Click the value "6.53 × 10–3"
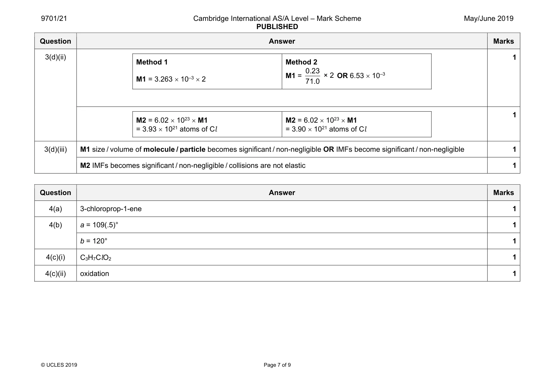 [x=367, y=76]
